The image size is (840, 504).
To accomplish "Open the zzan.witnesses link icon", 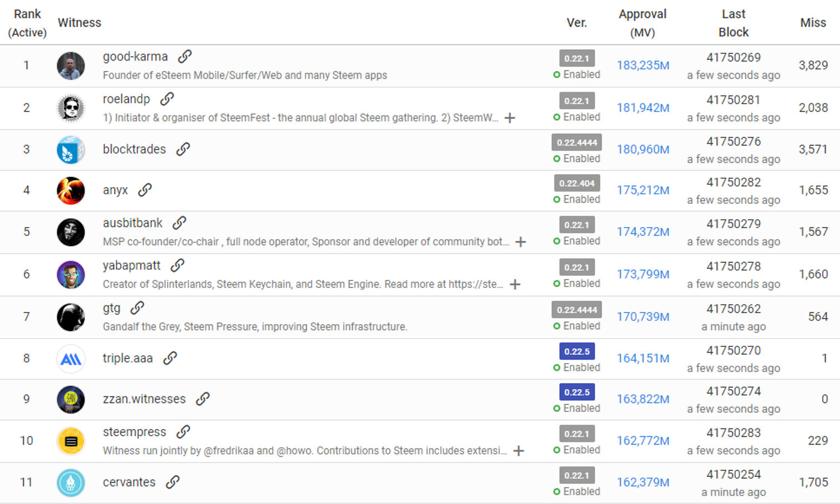I will [203, 399].
